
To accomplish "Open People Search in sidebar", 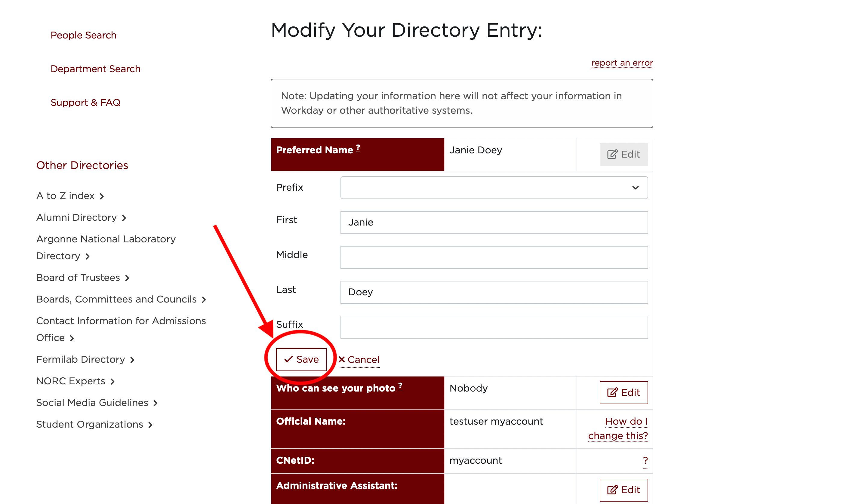I will (84, 35).
